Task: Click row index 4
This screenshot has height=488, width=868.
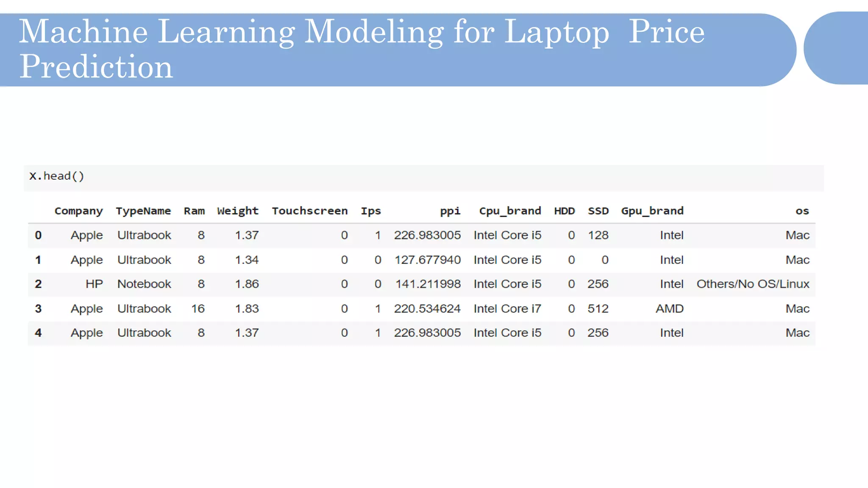Action: 38,333
